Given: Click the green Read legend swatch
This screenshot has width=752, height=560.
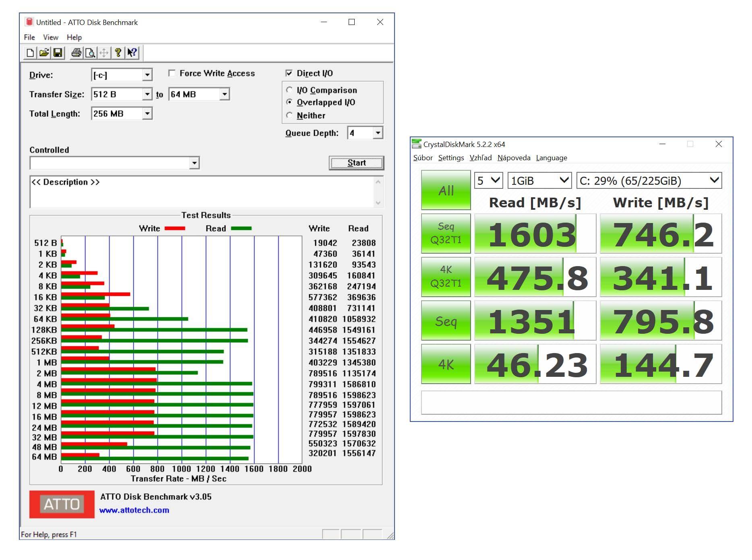Looking at the screenshot, I should 241,228.
